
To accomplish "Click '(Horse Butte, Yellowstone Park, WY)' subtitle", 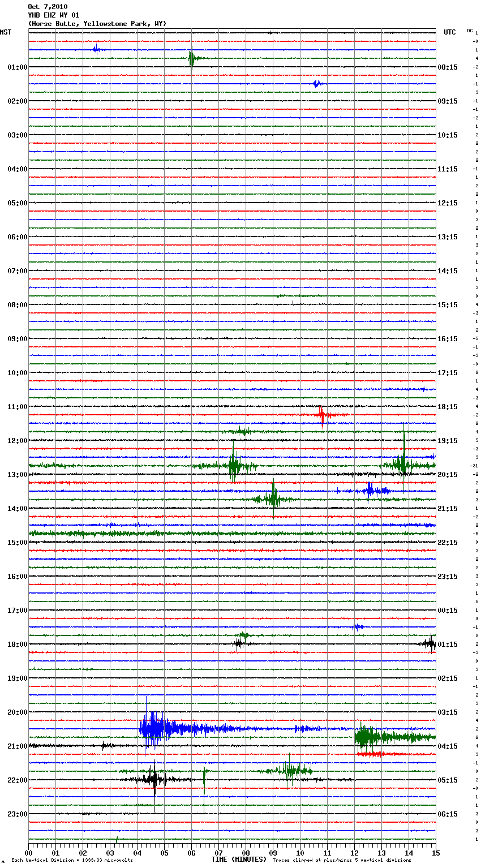I will pos(97,24).
